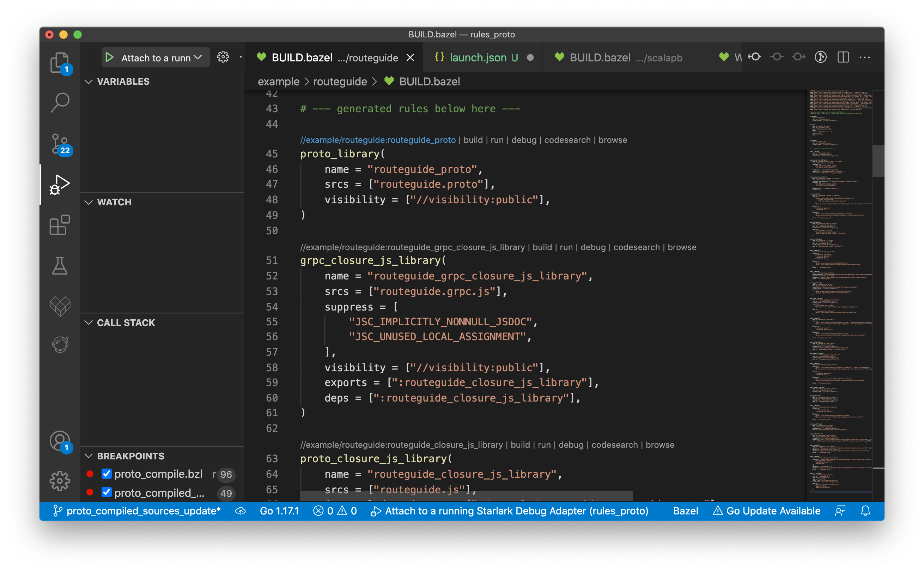Open the routeguide_proto build codelens link
Screen dimensions: 924x573
(x=473, y=139)
